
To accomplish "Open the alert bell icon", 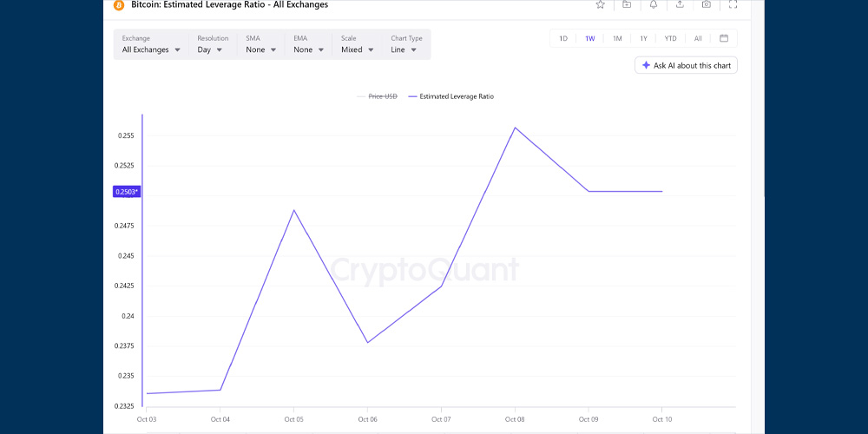I will point(654,4).
